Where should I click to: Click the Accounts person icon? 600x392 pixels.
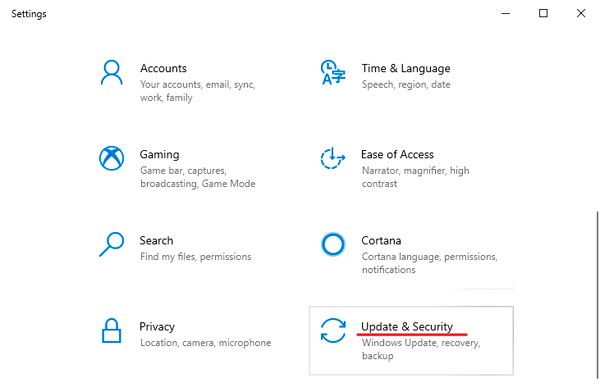(111, 72)
